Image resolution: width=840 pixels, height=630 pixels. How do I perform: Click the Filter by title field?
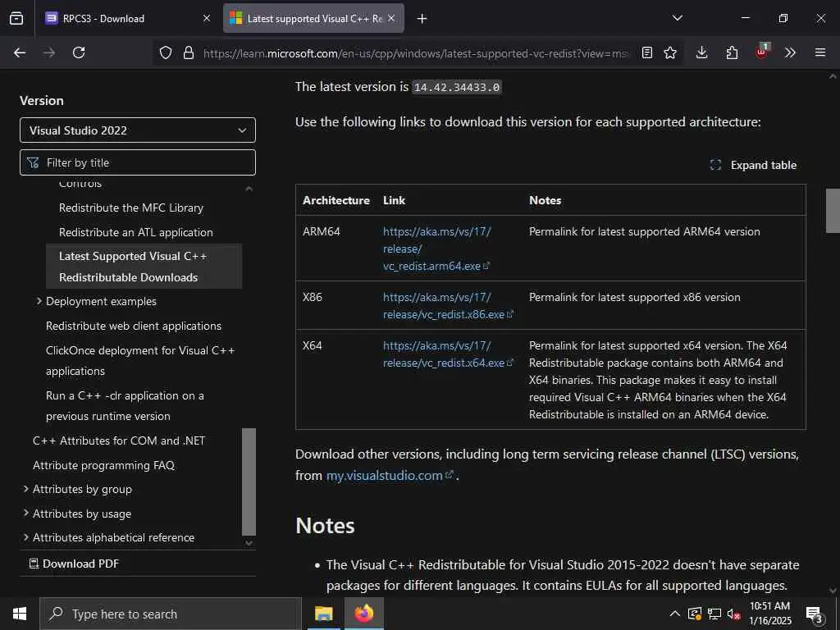click(138, 162)
